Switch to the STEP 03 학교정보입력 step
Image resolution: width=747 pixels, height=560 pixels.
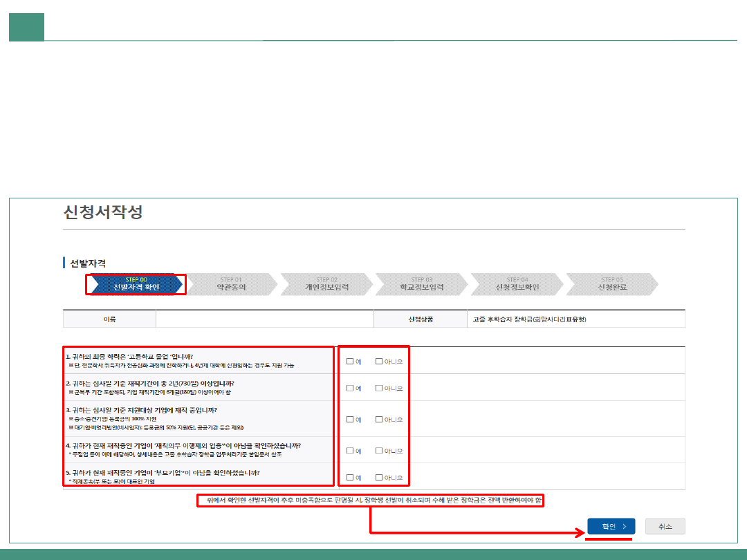coord(421,284)
